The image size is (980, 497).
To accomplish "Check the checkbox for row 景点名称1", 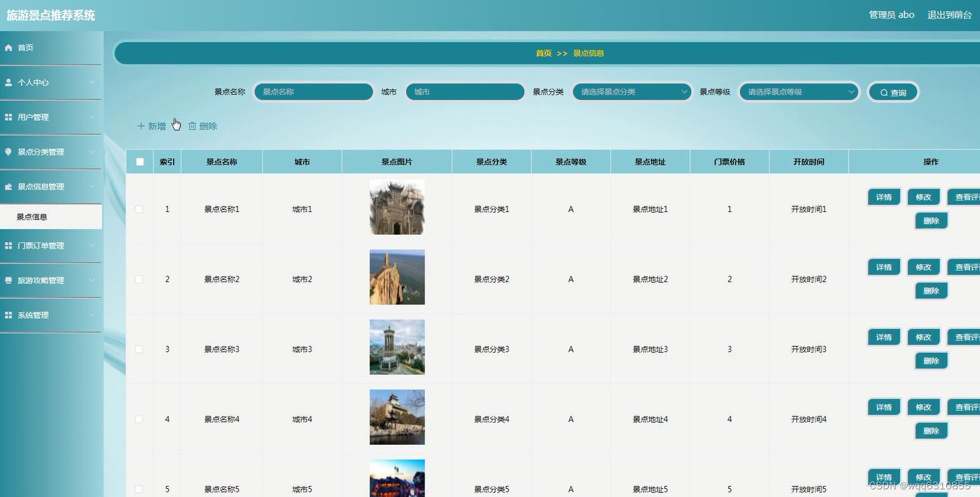I will point(139,209).
